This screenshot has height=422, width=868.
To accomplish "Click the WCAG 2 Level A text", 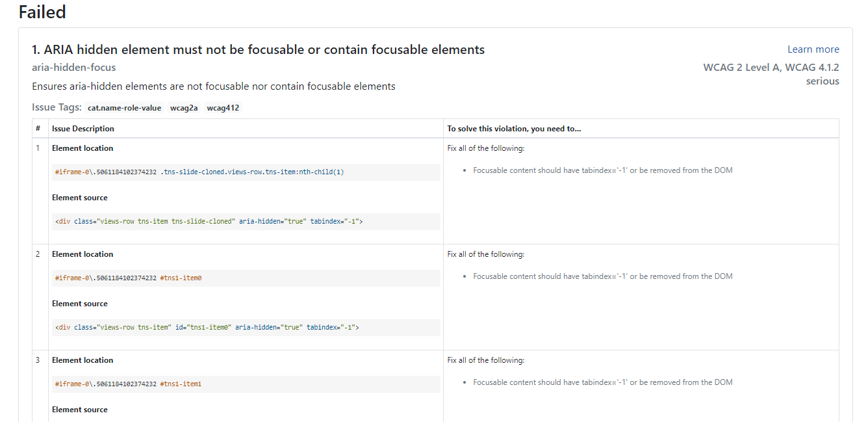I will (x=742, y=67).
